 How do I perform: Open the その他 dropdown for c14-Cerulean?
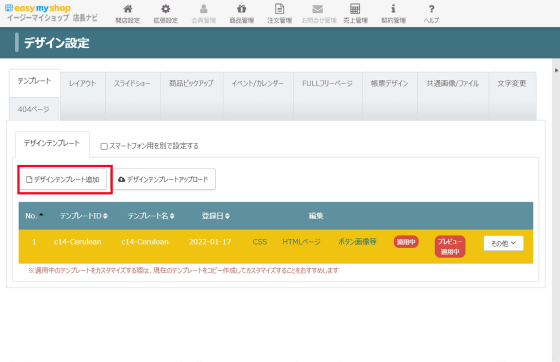503,243
